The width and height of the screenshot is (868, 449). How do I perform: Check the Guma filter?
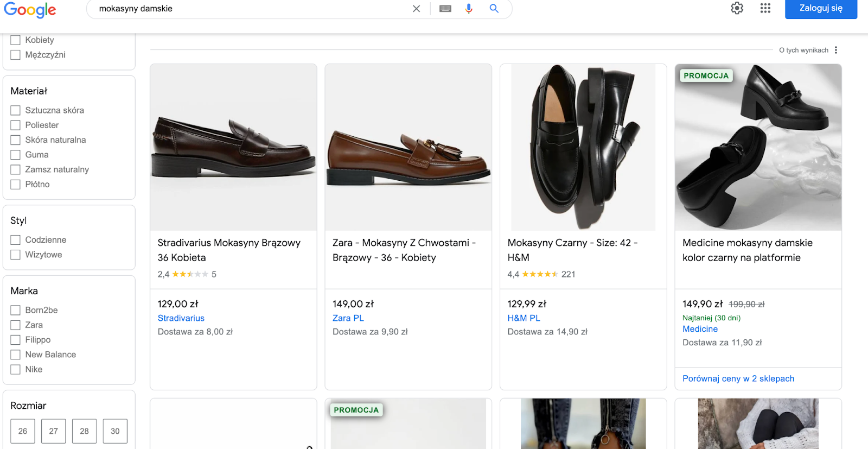(x=15, y=155)
